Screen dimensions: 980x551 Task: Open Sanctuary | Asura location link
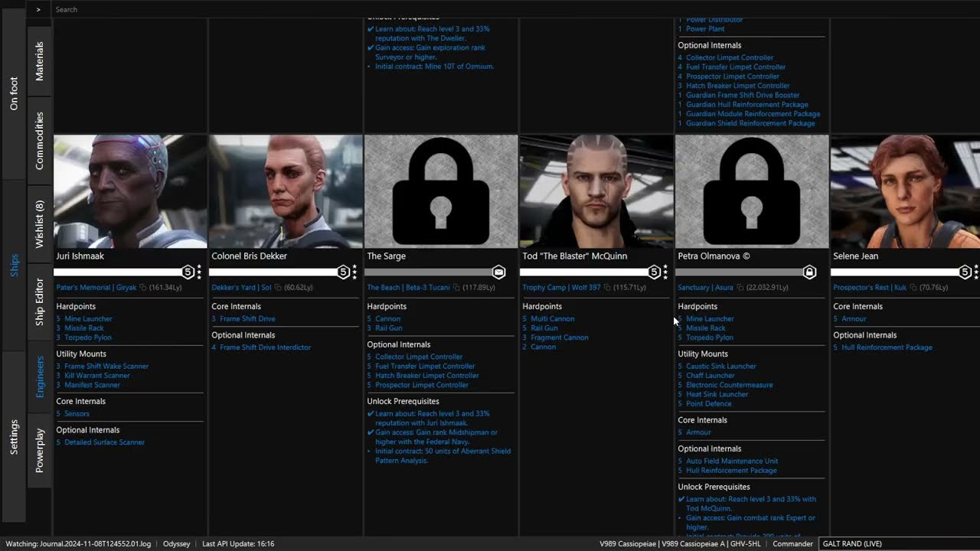[705, 288]
